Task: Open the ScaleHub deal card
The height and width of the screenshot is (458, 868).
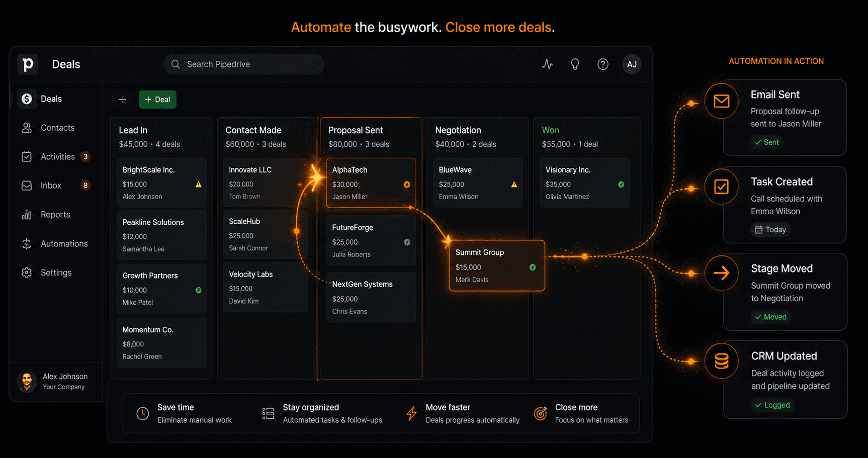Action: click(266, 235)
